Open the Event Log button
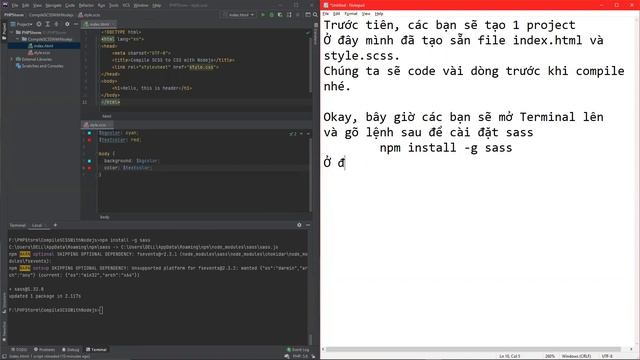 (x=298, y=350)
